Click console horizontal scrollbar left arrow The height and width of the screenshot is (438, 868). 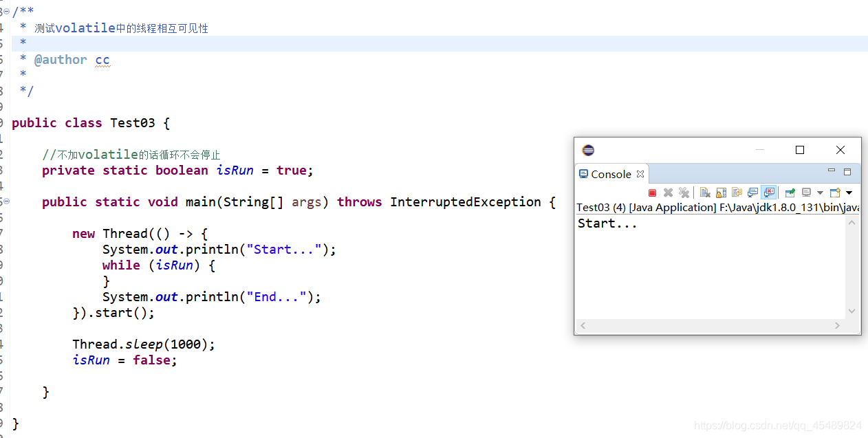pyautogui.click(x=583, y=325)
